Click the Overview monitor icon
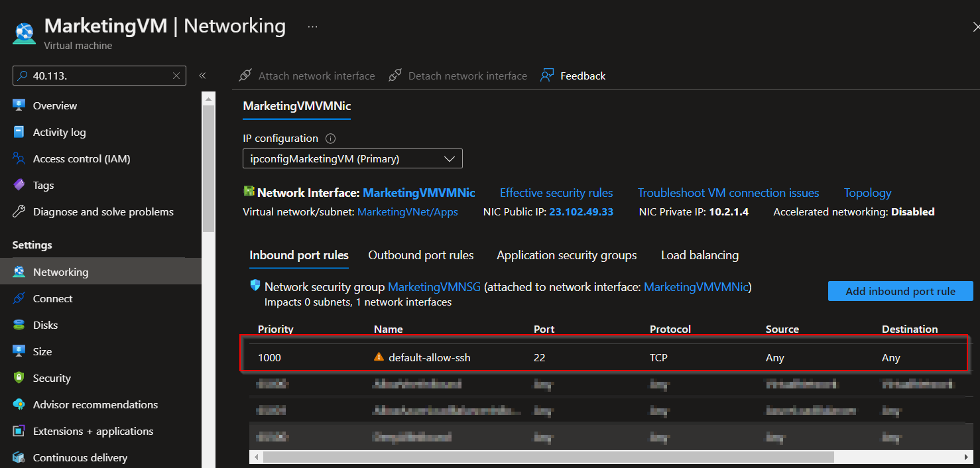The height and width of the screenshot is (468, 980). [x=19, y=105]
